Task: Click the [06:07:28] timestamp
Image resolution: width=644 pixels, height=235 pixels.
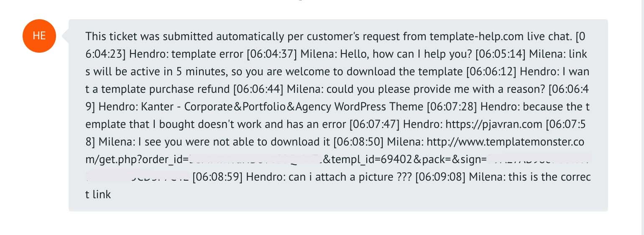Action: tap(452, 107)
